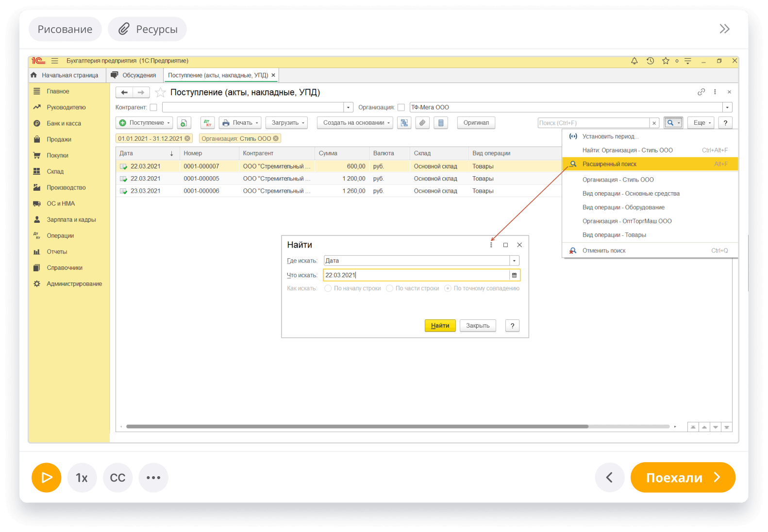Open the Печать dropdown
Screen dimensions: 768x532
[x=240, y=123]
